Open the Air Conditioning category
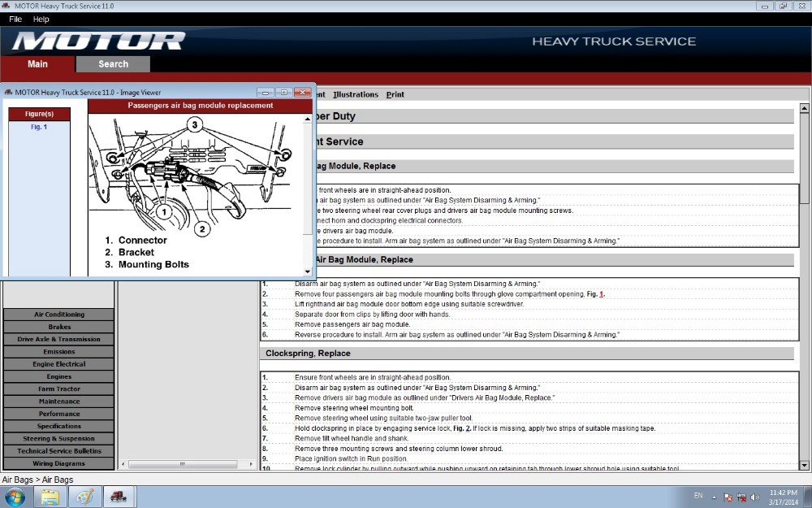Screen dimensions: 812x508 coord(59,314)
